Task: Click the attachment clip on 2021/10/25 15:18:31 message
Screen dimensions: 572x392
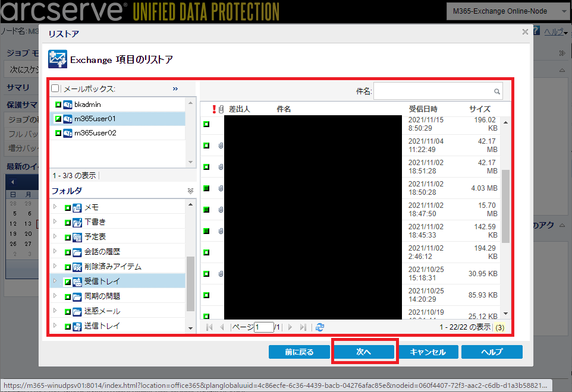Action: click(x=221, y=274)
